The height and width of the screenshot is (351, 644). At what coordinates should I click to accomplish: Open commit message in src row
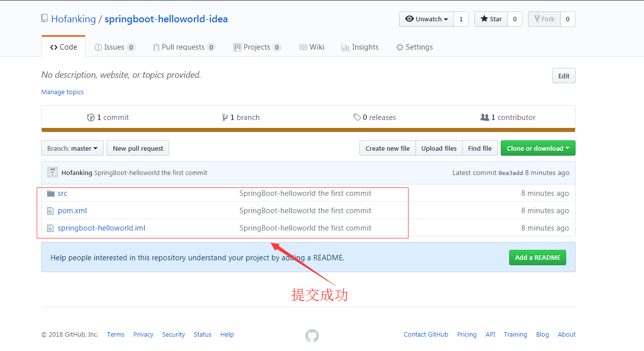[x=305, y=193]
